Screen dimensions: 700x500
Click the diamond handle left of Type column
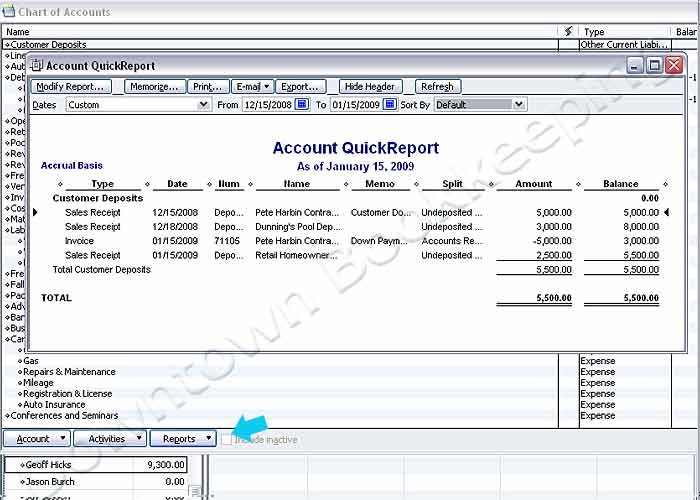[x=61, y=184]
